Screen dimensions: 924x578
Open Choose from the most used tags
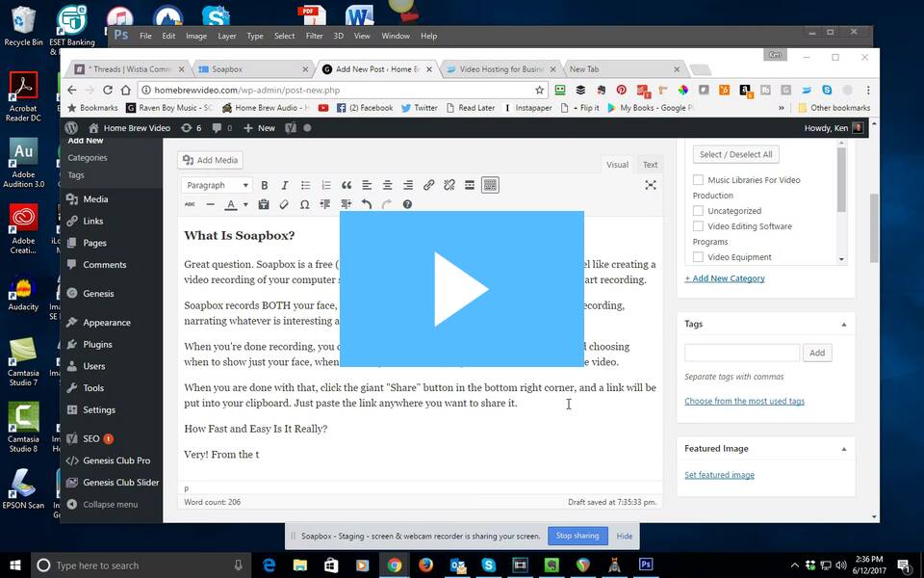(x=744, y=401)
